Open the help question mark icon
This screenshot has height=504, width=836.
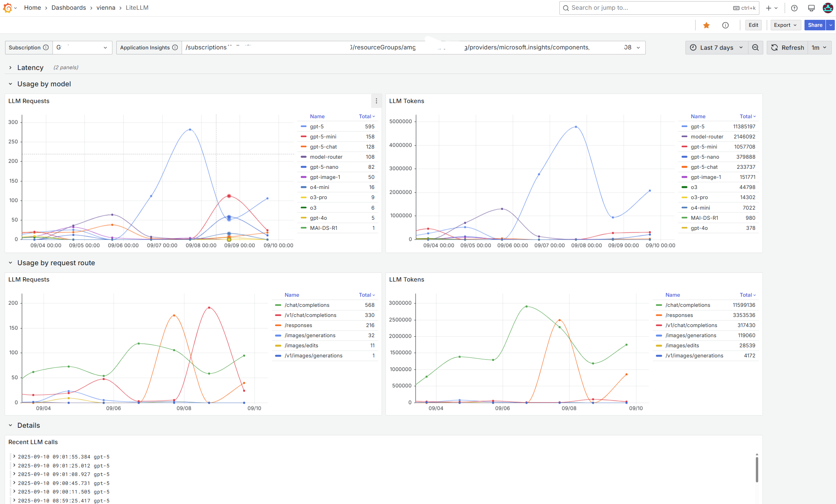pos(794,8)
